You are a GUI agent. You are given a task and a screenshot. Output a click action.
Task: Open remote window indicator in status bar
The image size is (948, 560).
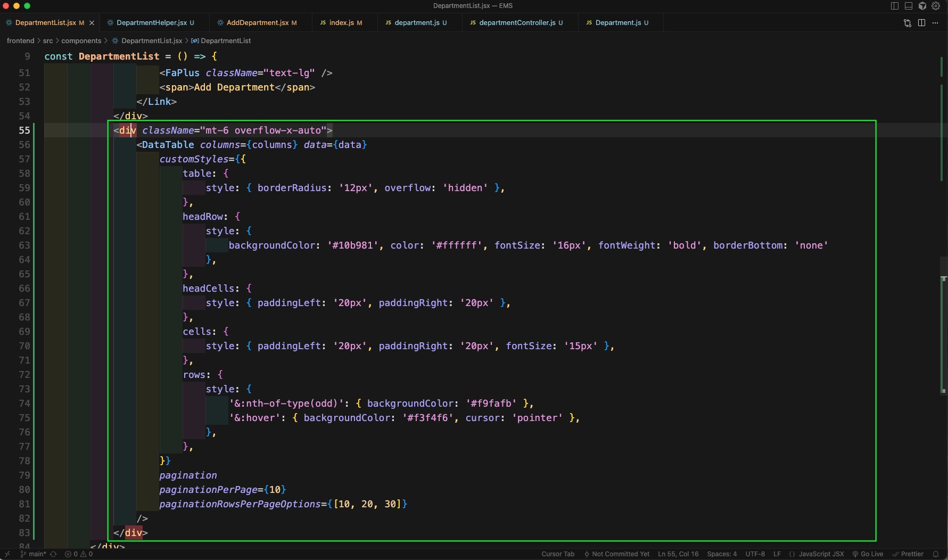click(x=7, y=554)
